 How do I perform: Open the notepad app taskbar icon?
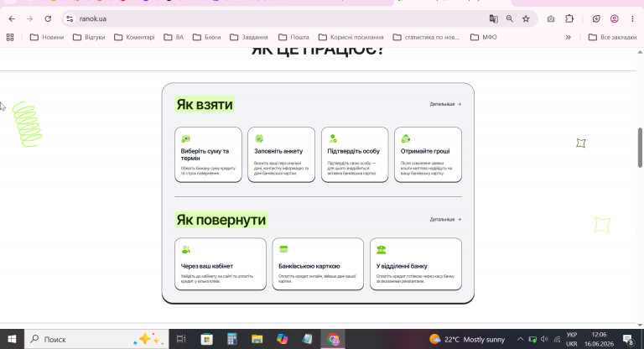[307, 339]
